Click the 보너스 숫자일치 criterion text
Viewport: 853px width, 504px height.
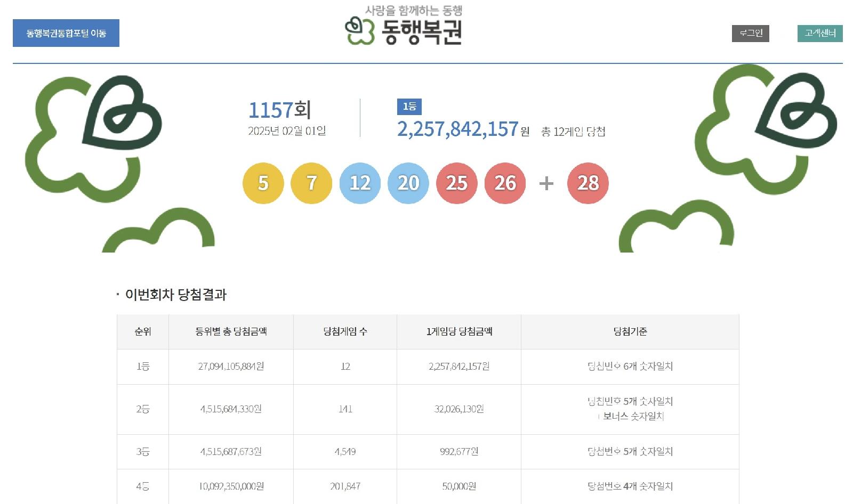pos(633,417)
